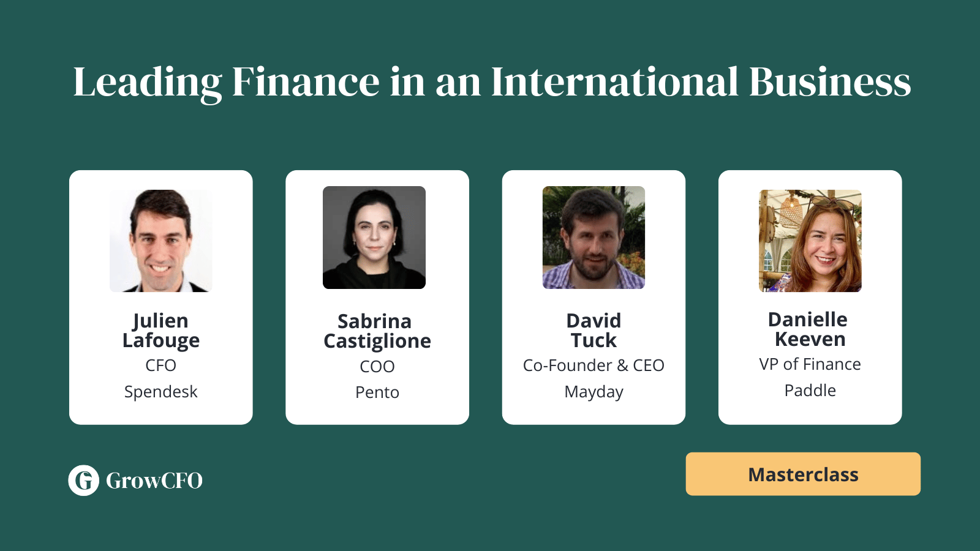Viewport: 980px width, 551px height.
Task: Click the name David Tuck
Action: tap(594, 331)
